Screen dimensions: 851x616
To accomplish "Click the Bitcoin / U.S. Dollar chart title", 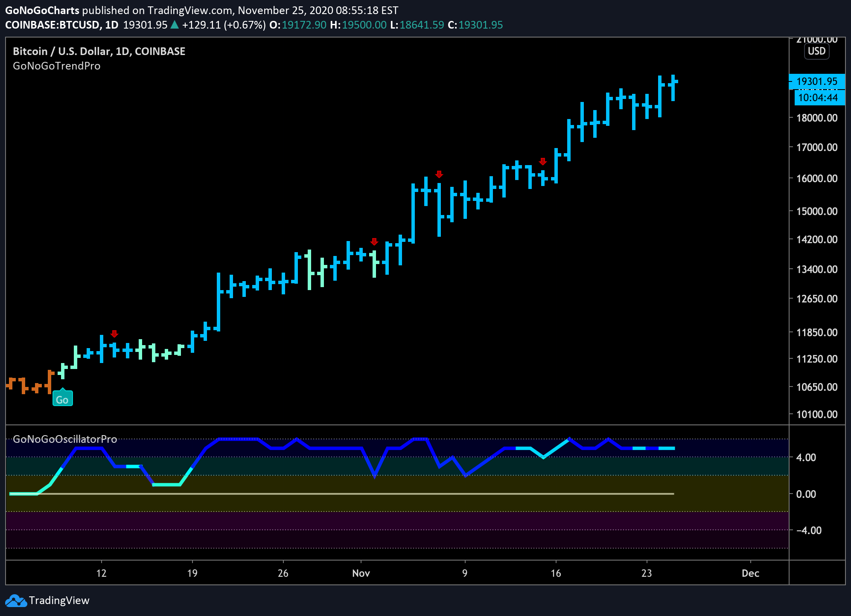I will [99, 51].
